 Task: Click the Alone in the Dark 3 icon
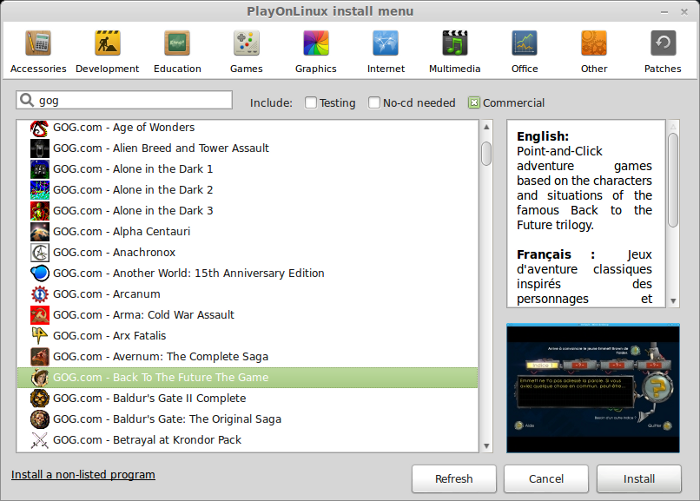[x=40, y=211]
